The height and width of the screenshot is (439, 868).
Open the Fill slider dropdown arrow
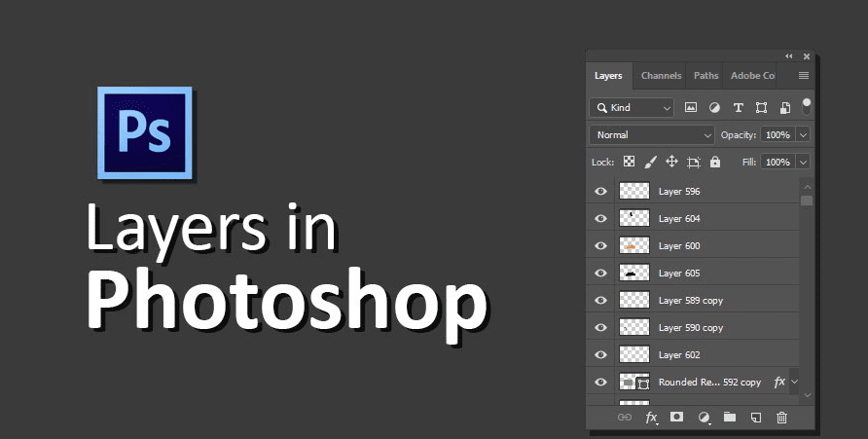pos(803,162)
